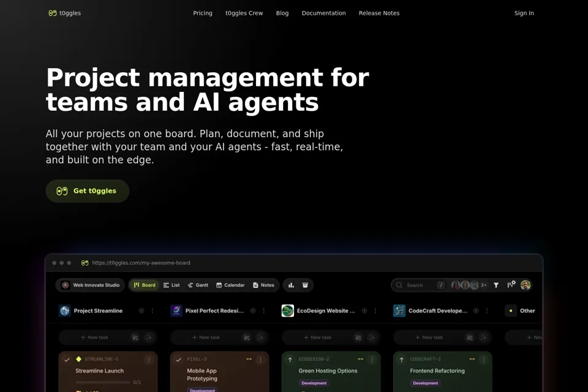Open the Documentation link
Screen dimensions: 588x392
[x=323, y=13]
